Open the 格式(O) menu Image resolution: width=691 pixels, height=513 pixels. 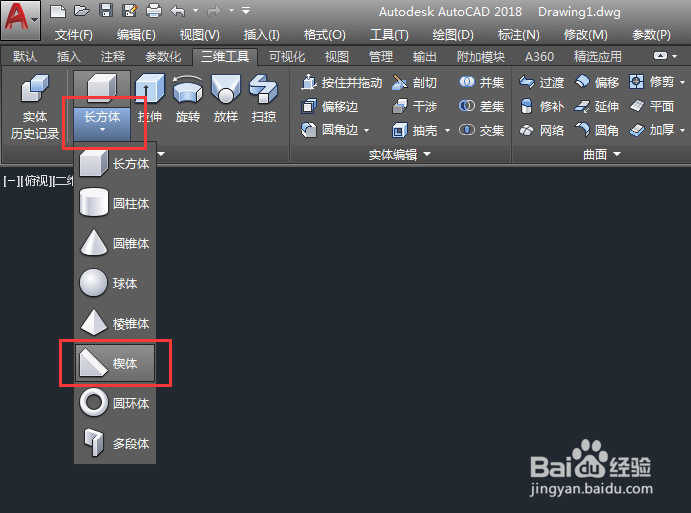coord(325,35)
